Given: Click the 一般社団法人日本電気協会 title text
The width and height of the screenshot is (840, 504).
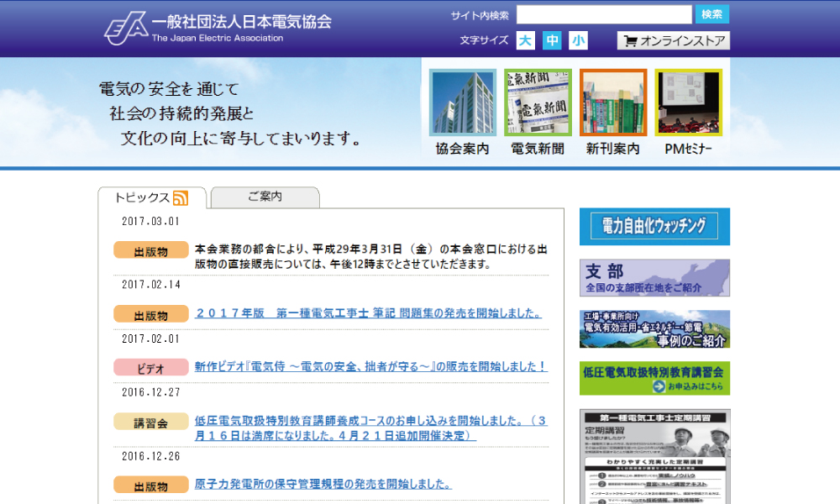Looking at the screenshot, I should 242,22.
